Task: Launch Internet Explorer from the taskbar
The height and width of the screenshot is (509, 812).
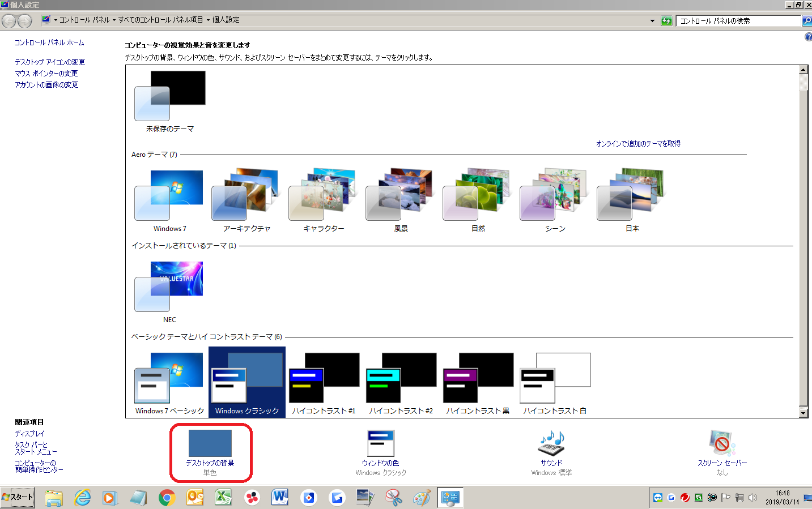Action: [x=83, y=498]
